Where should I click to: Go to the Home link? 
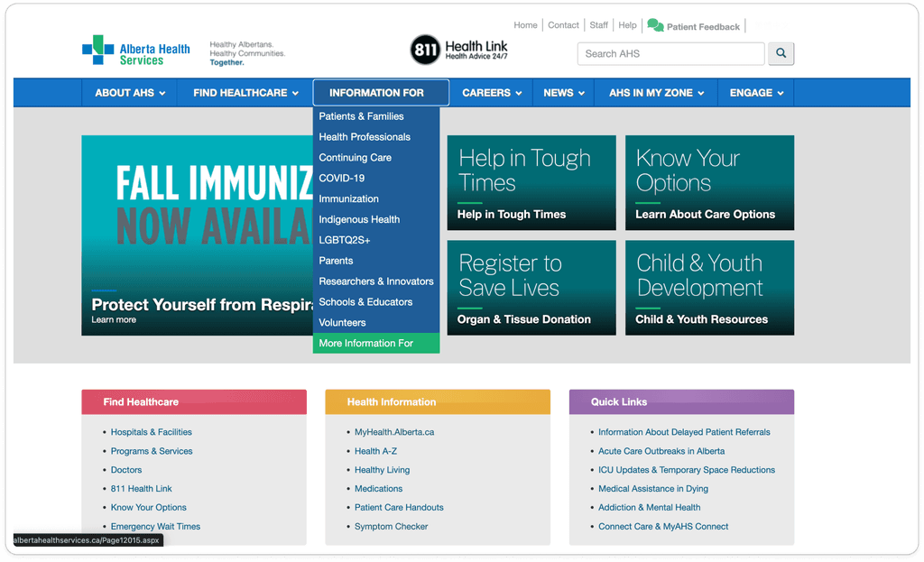click(x=525, y=25)
